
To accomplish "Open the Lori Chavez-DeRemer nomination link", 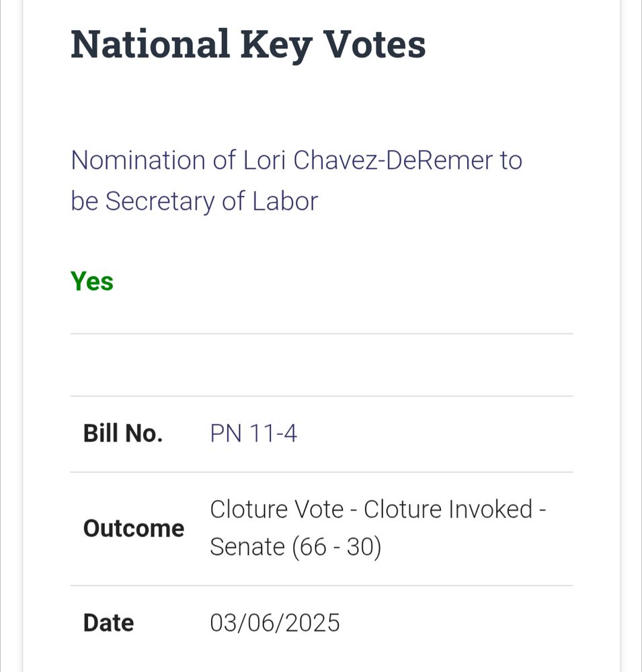I will tap(296, 180).
